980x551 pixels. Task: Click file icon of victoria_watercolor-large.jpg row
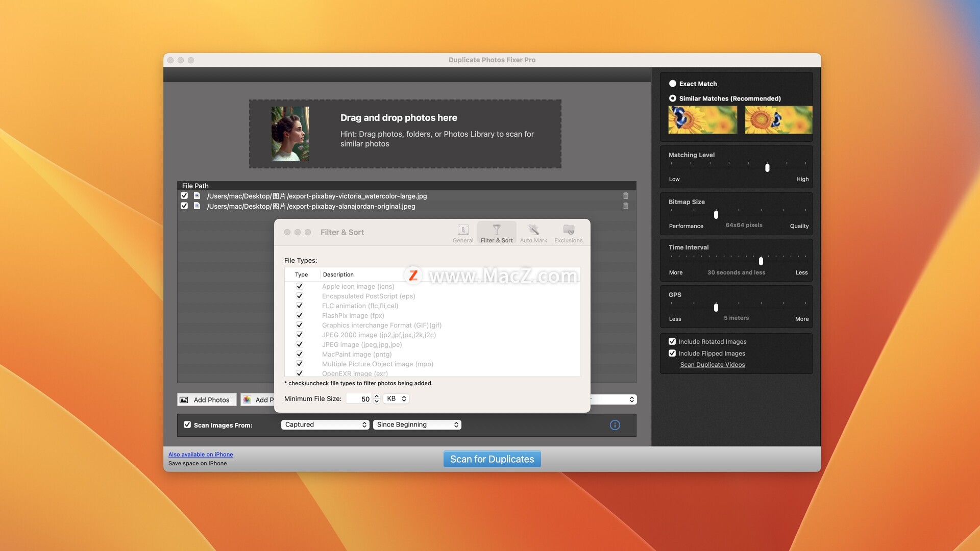[197, 196]
